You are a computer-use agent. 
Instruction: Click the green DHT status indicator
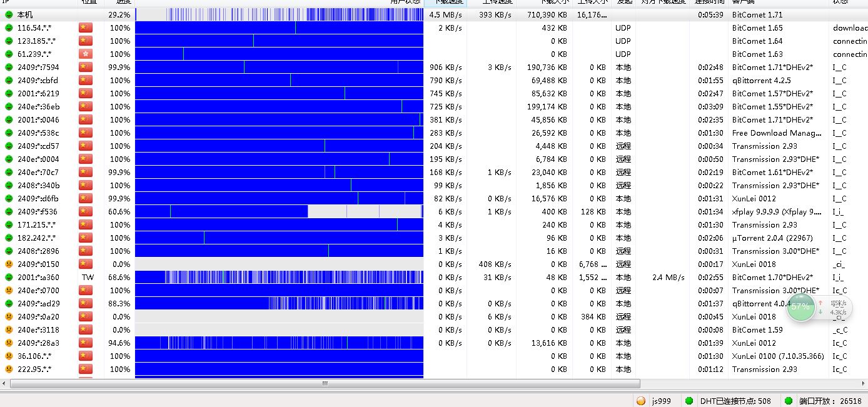689,401
